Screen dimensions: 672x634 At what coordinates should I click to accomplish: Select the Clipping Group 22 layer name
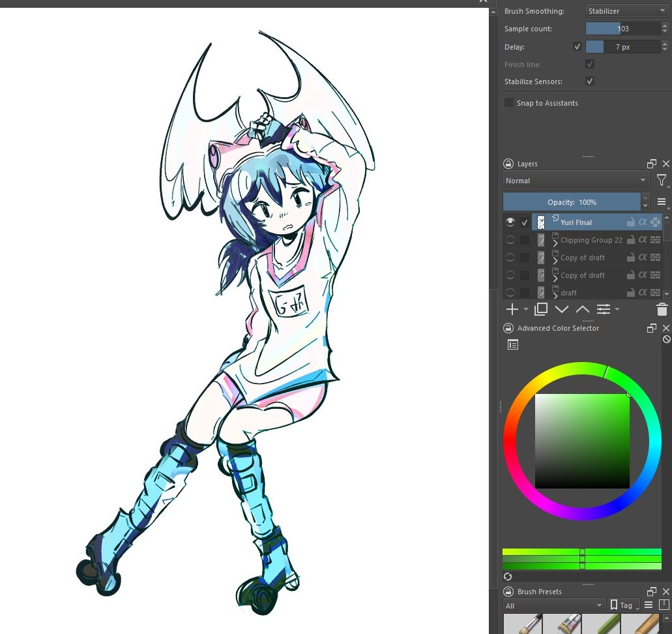[x=591, y=240]
